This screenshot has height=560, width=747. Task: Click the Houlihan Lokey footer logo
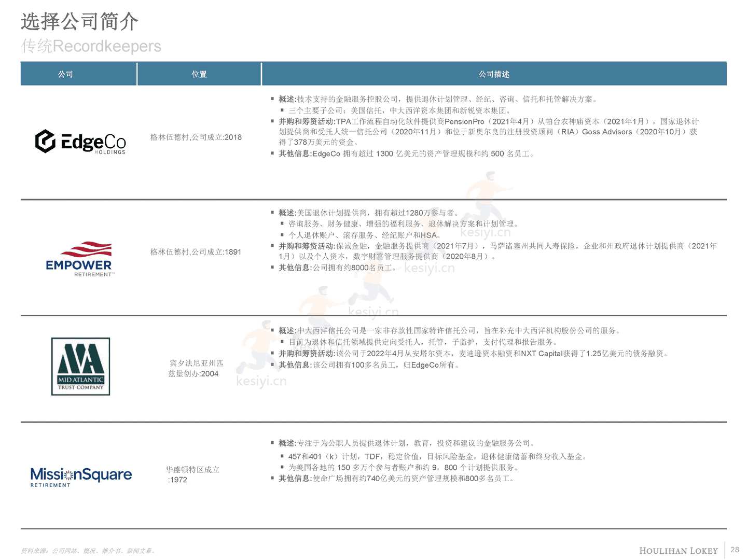[678, 551]
